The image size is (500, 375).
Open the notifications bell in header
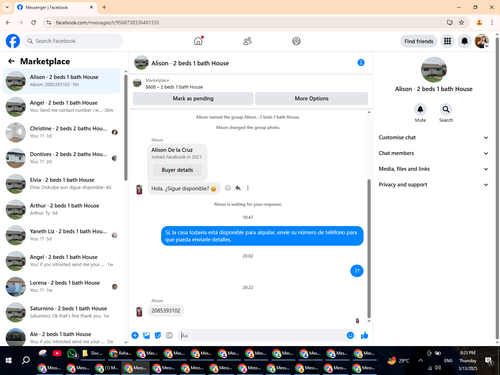464,41
